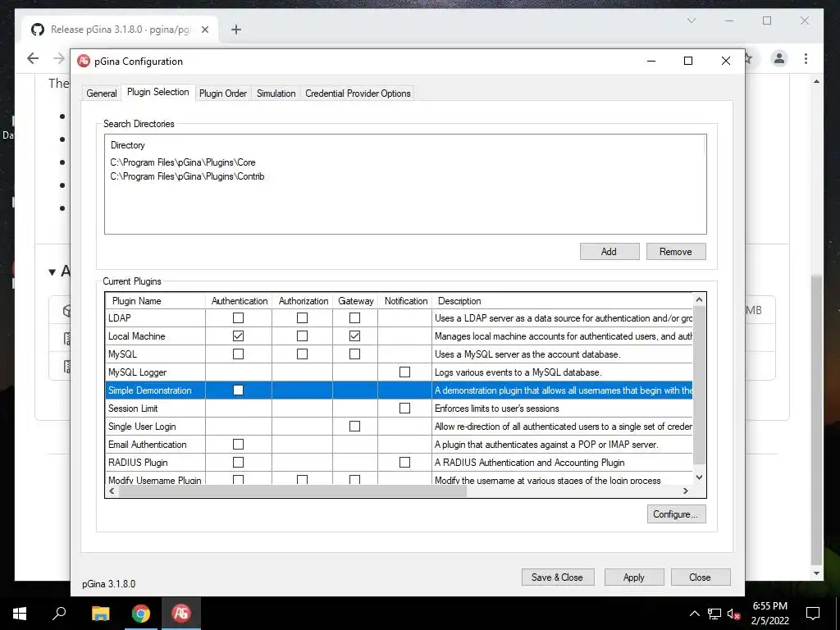This screenshot has width=840, height=630.
Task: Toggle Single User Login Gateway checkbox
Action: [x=354, y=426]
